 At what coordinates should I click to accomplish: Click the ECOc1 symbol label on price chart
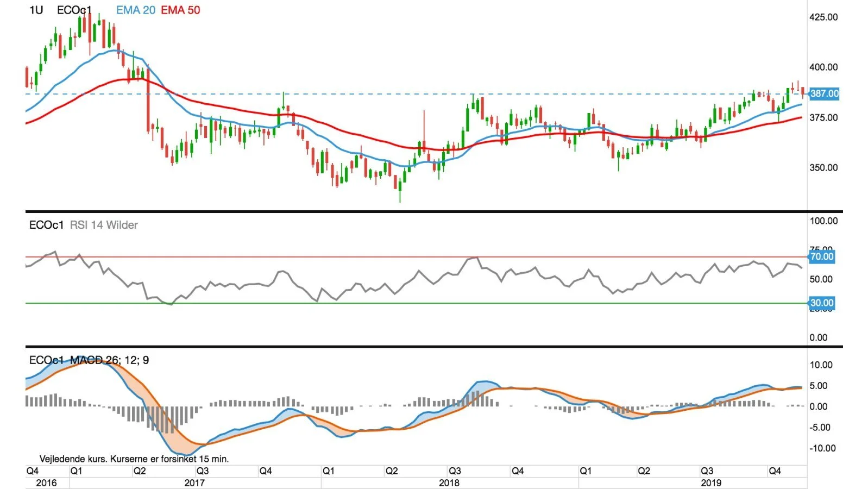[74, 10]
